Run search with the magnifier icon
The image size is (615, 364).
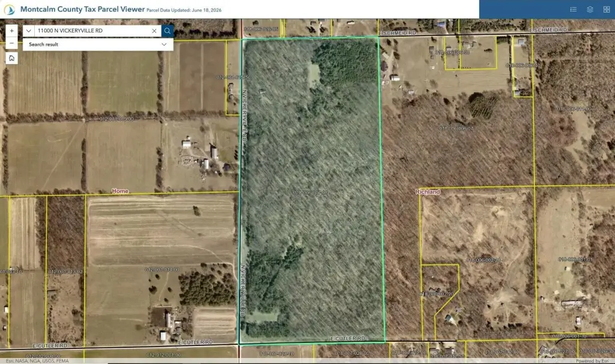pyautogui.click(x=168, y=31)
